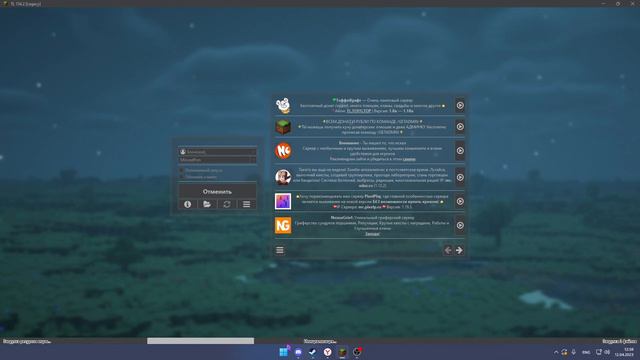This screenshot has height=360, width=640.
Task: Click the anime girl server avatar
Action: click(283, 178)
